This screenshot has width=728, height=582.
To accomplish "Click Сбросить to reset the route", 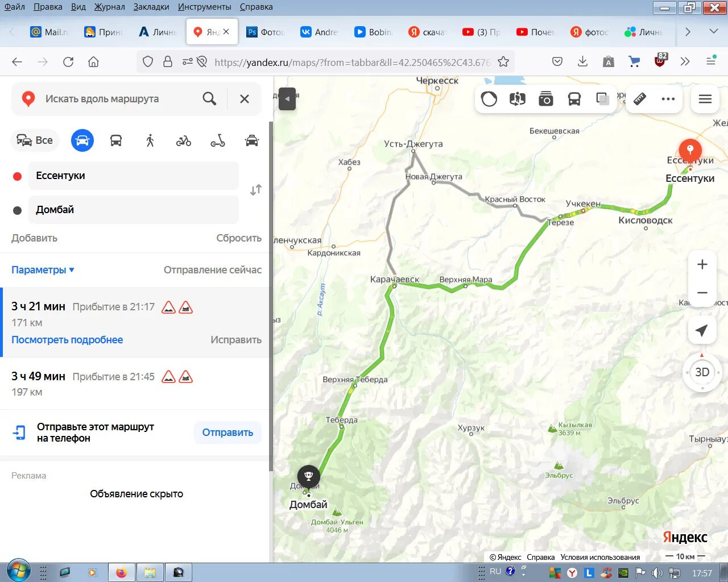I will [239, 238].
